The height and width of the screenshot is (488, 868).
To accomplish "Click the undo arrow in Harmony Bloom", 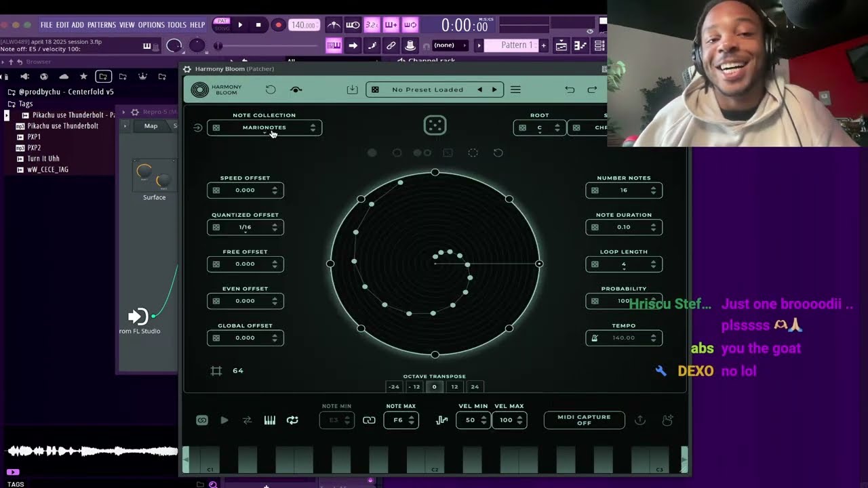I will [570, 89].
